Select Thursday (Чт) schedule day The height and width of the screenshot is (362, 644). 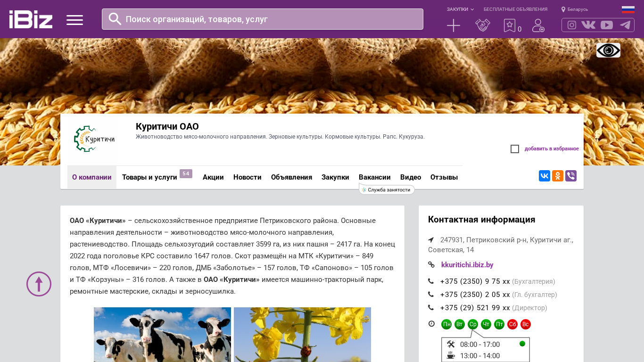coord(486,324)
